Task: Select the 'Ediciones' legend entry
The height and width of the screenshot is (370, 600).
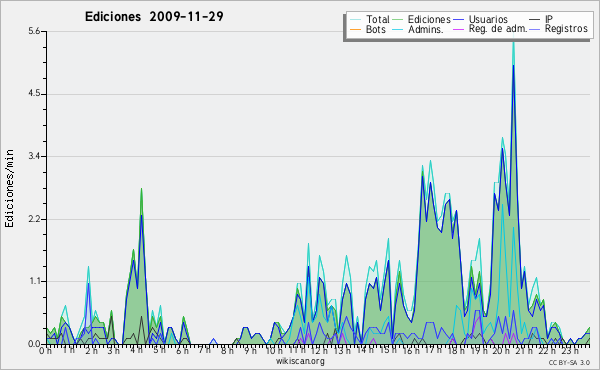Action: (x=429, y=19)
